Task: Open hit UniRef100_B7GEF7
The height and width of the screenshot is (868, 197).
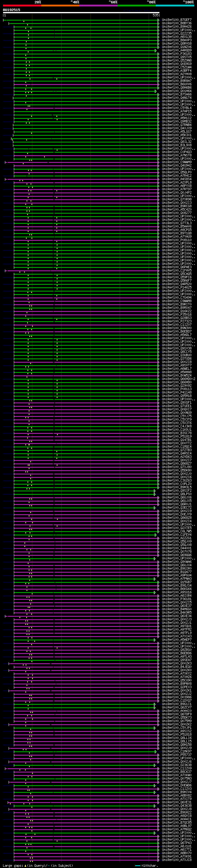Action: pos(176,20)
